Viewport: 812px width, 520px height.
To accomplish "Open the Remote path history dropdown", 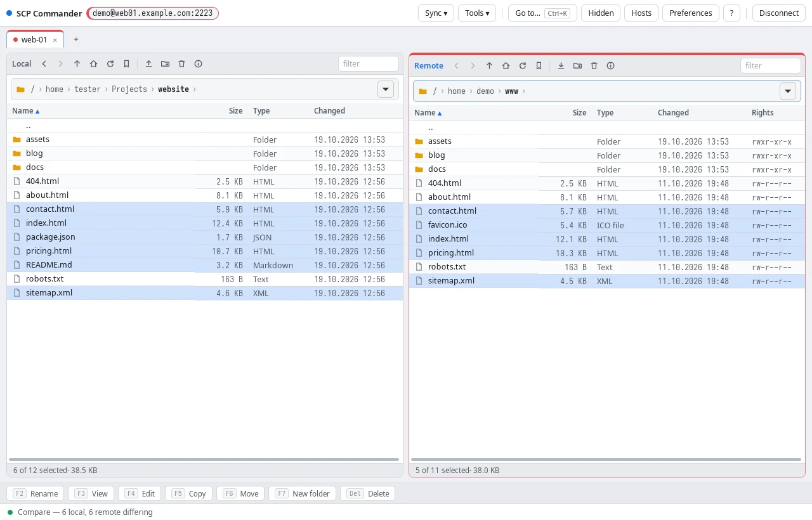I will pos(788,91).
